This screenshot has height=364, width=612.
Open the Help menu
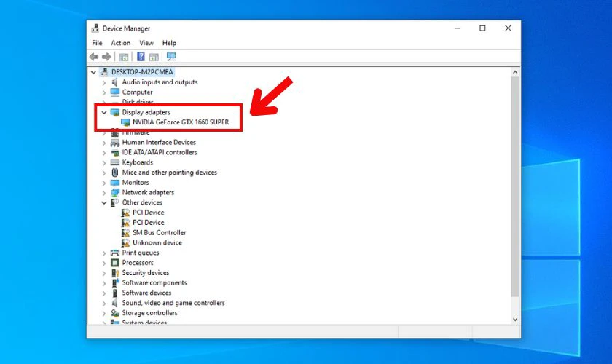pos(169,43)
